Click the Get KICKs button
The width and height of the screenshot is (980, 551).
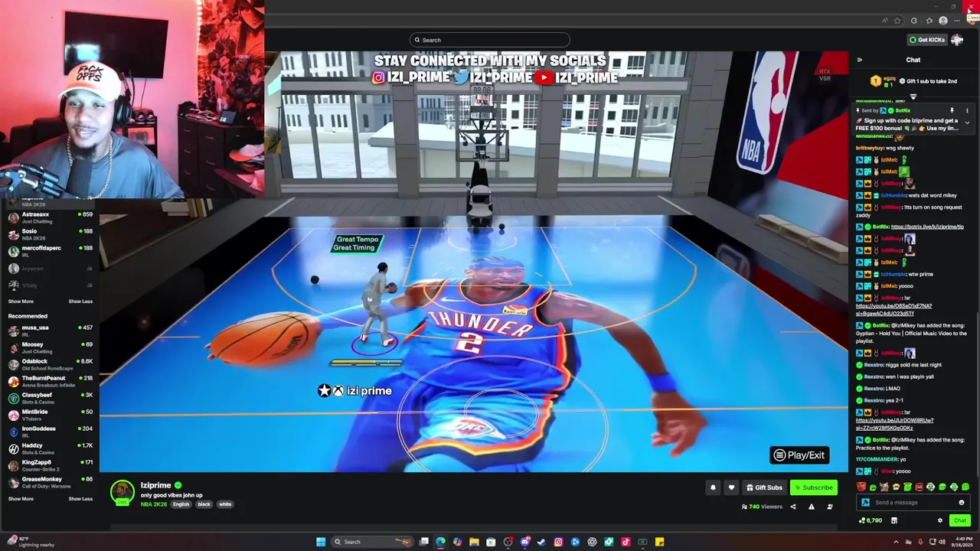pyautogui.click(x=927, y=40)
